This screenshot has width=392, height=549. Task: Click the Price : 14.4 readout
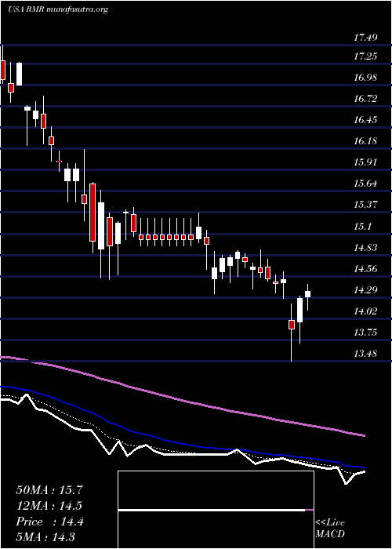click(x=49, y=522)
